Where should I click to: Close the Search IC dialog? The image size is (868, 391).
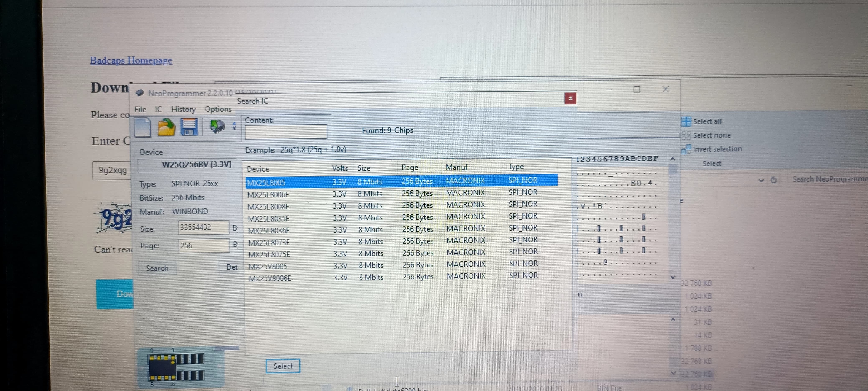(570, 98)
